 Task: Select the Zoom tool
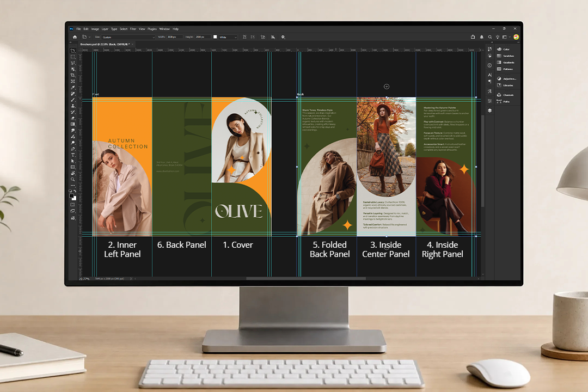[x=73, y=179]
